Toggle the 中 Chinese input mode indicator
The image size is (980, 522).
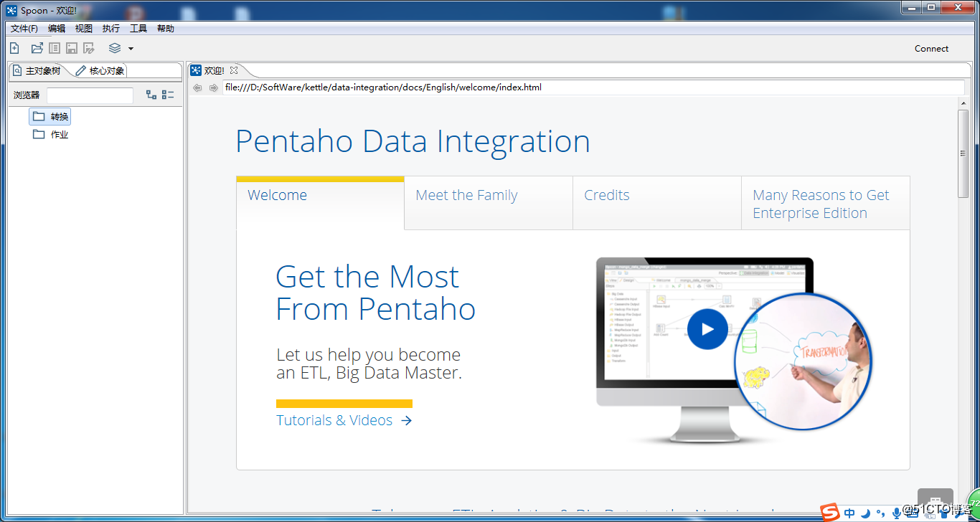point(849,513)
